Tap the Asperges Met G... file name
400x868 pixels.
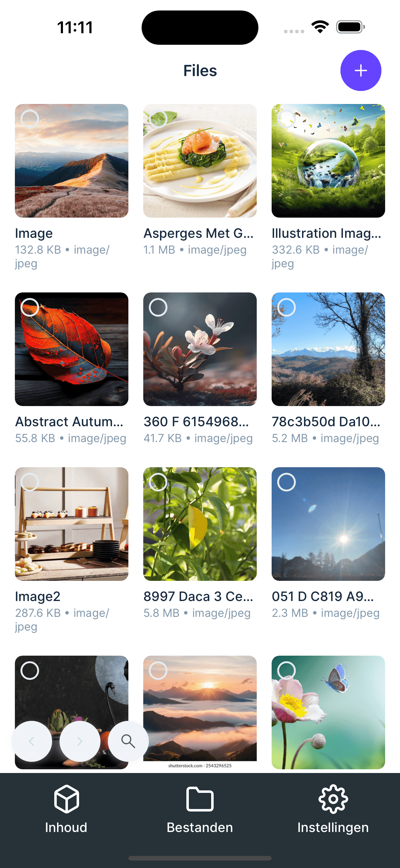pos(198,233)
